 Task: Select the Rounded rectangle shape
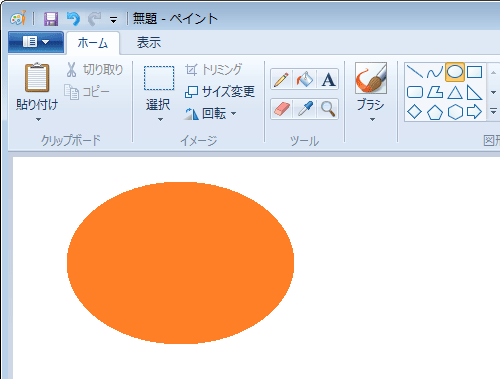tap(415, 92)
